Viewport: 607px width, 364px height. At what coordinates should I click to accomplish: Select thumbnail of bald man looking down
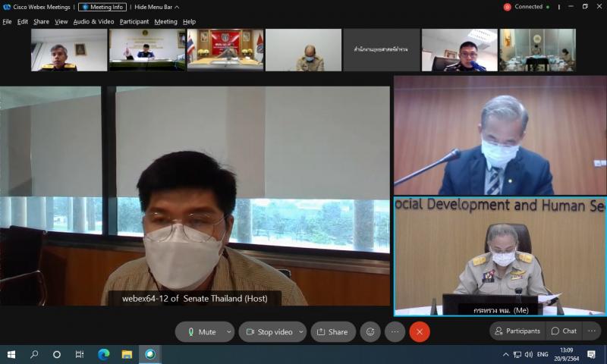pyautogui.click(x=303, y=50)
